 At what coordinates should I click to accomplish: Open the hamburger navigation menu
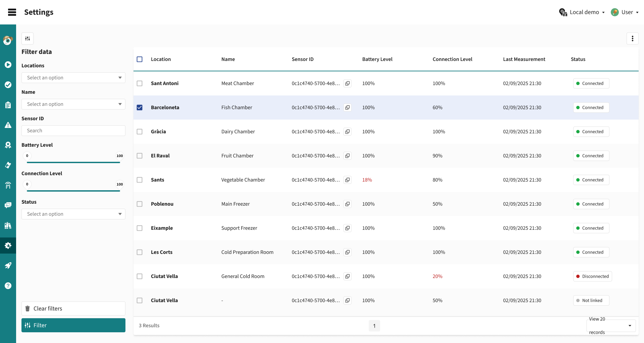coord(12,12)
